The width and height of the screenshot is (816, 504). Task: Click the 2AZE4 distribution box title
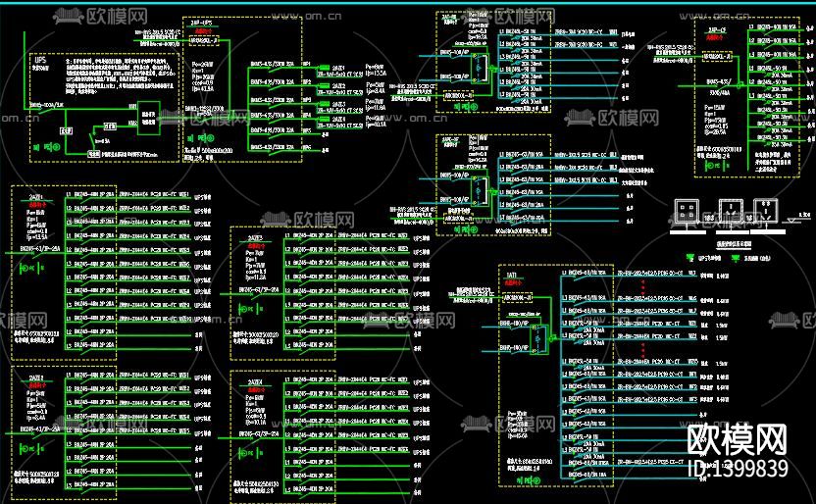click(255, 381)
